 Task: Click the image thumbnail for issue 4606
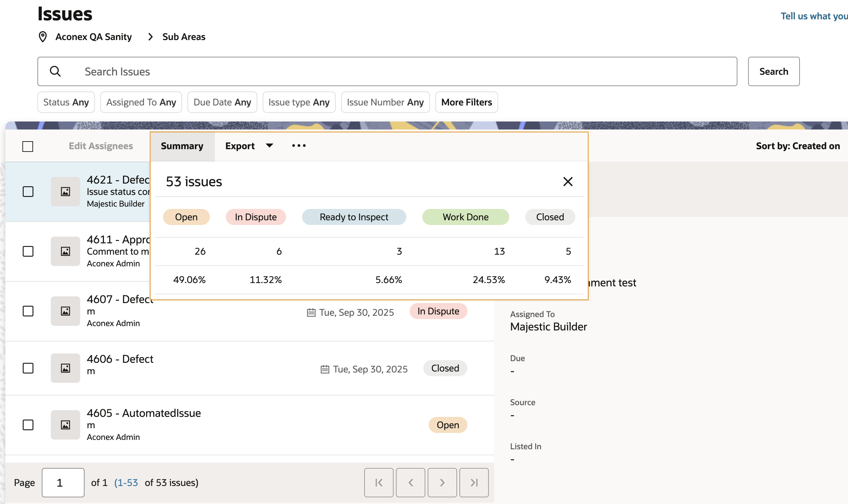pyautogui.click(x=65, y=368)
